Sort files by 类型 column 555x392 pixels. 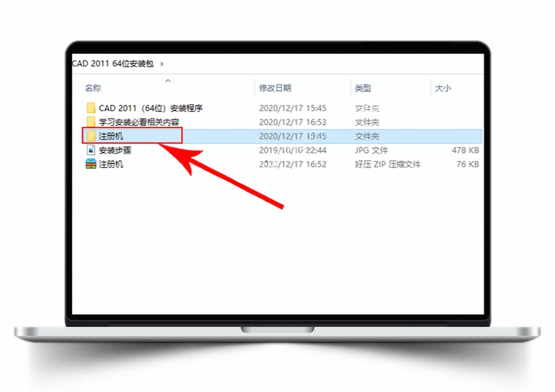point(363,88)
